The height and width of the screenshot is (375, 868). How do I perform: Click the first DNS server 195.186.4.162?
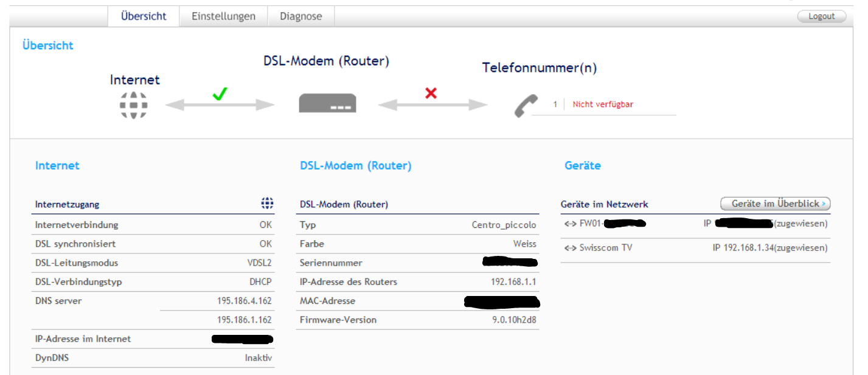tap(244, 301)
